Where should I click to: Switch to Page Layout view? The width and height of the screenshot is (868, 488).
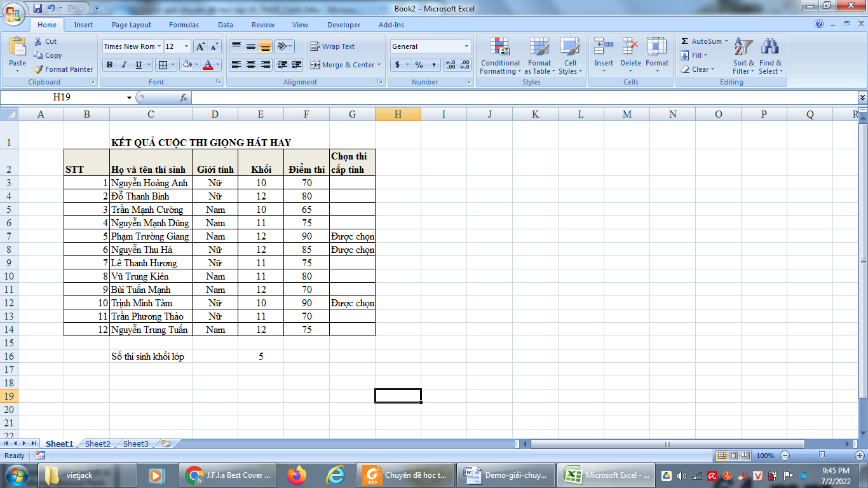coord(733,456)
